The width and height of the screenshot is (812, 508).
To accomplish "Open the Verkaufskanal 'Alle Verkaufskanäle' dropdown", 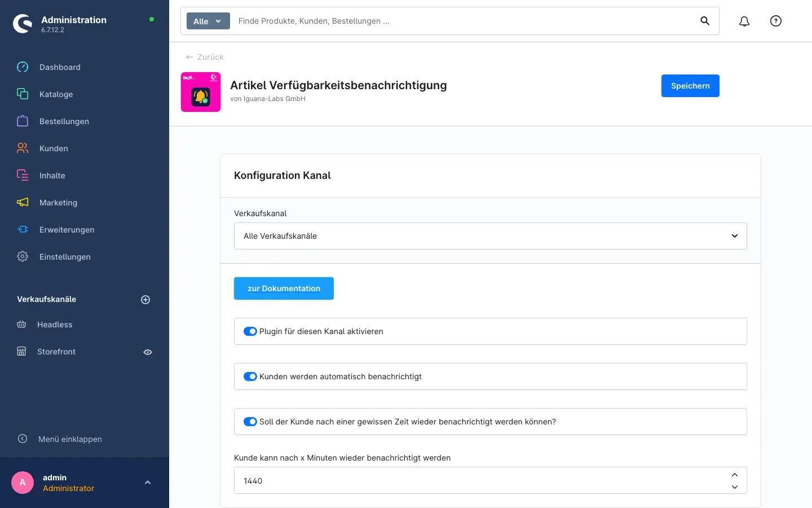I will 491,236.
